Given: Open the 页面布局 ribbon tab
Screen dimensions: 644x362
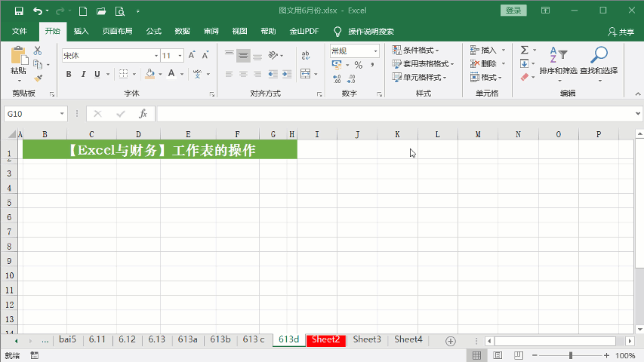Looking at the screenshot, I should tap(117, 32).
